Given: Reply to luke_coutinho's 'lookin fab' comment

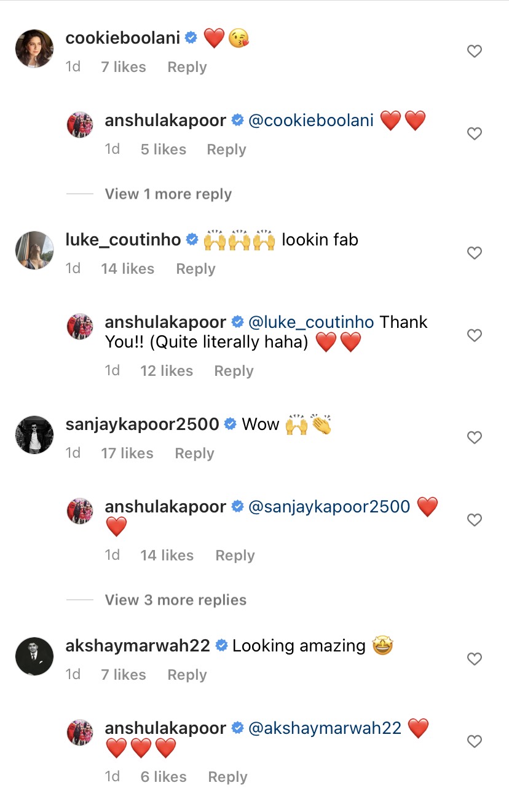Looking at the screenshot, I should [195, 268].
